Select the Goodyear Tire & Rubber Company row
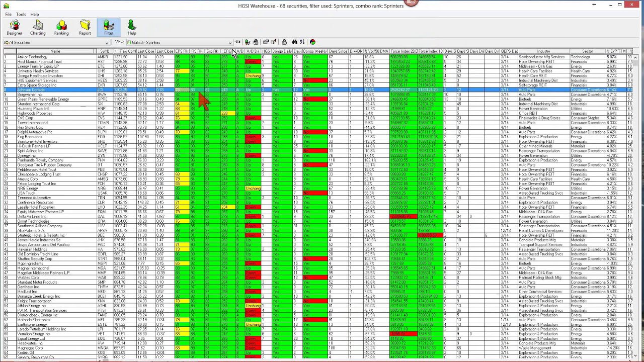644x362 pixels. tap(318, 165)
